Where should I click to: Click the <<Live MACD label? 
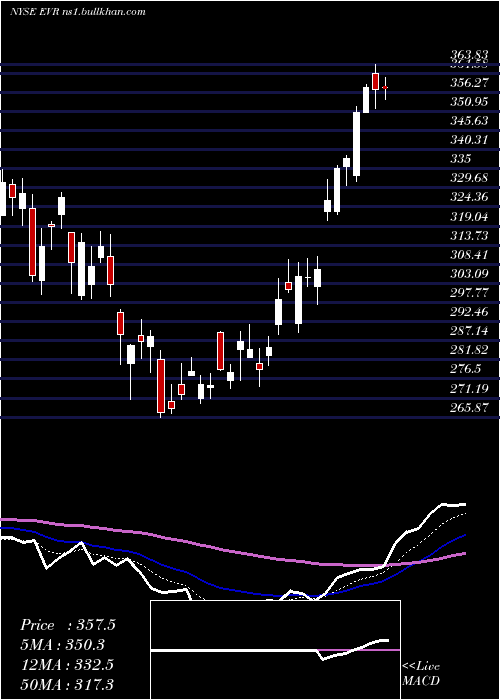[x=421, y=674]
